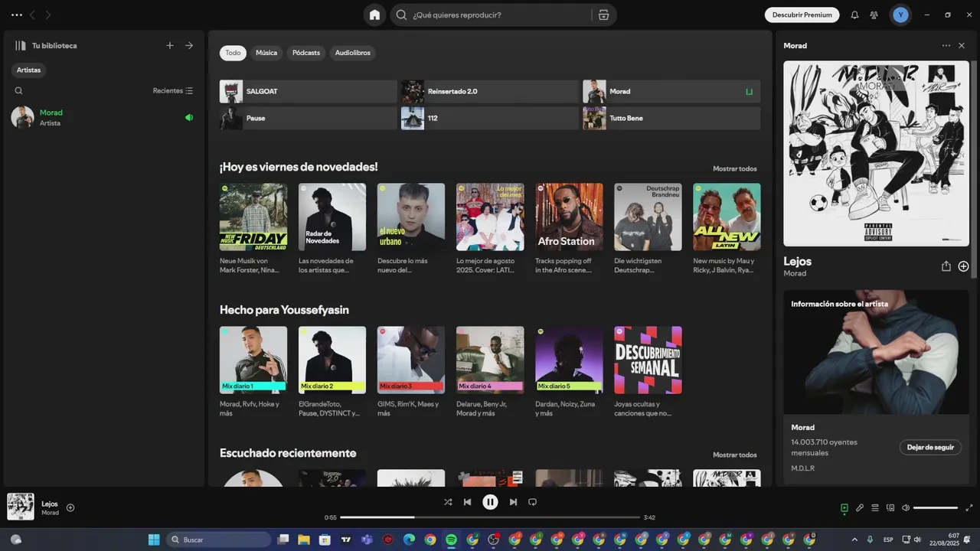980x551 pixels.
Task: Click the plus to create playlist
Action: click(x=170, y=45)
